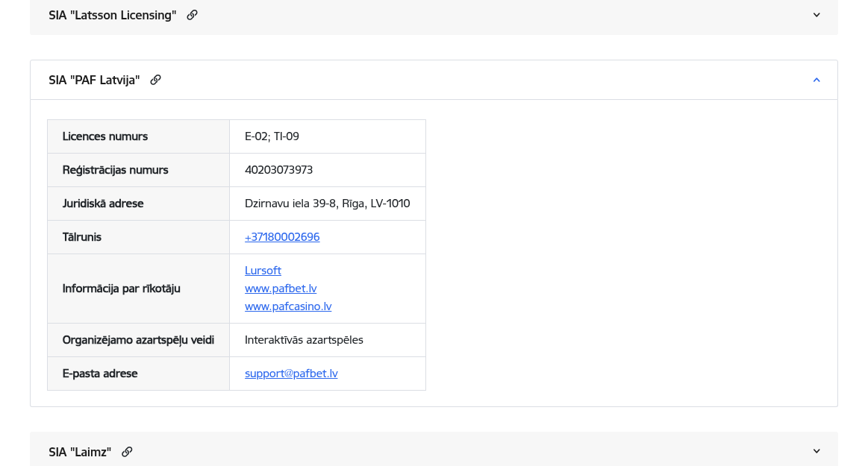
Task: Open email link support@pafbet.lv
Action: [291, 373]
